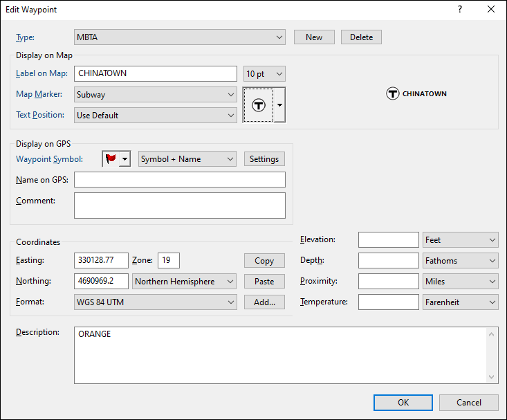Screen dimensions: 507x420
Task: Click the Comment text box
Action: (x=180, y=206)
